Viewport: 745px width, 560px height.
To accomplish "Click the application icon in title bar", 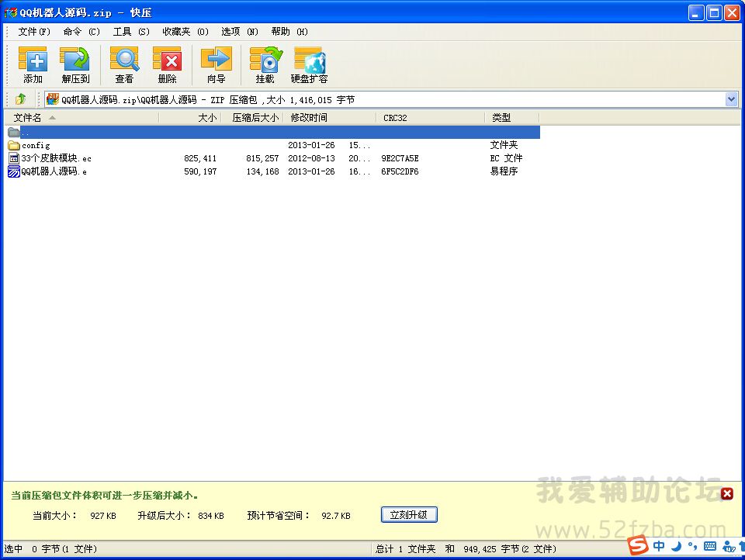I will point(10,13).
